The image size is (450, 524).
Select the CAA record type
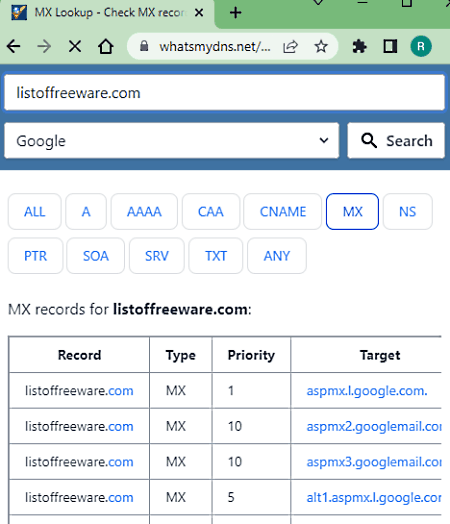tap(211, 212)
